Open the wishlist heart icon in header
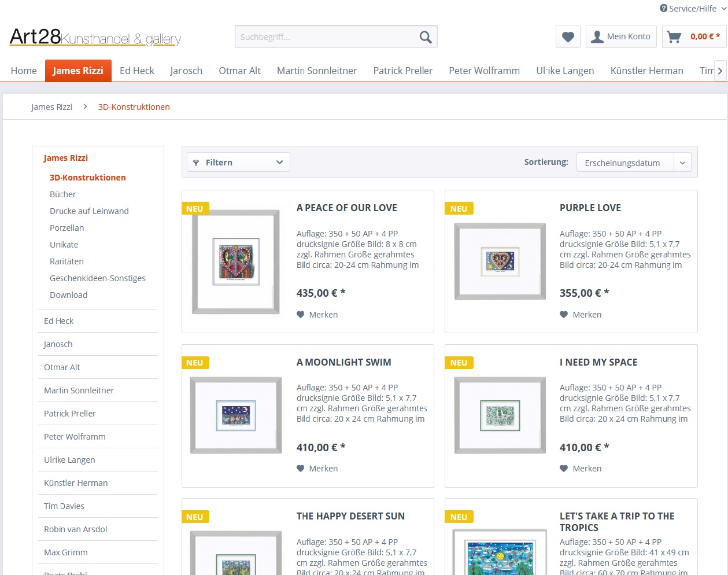This screenshot has width=728, height=575. (x=568, y=36)
